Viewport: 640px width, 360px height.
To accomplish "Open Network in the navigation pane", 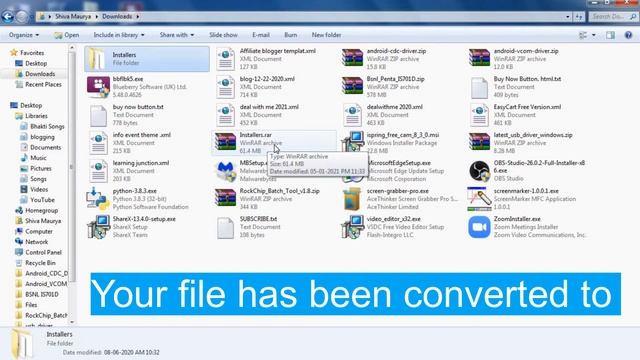I will point(36,242).
